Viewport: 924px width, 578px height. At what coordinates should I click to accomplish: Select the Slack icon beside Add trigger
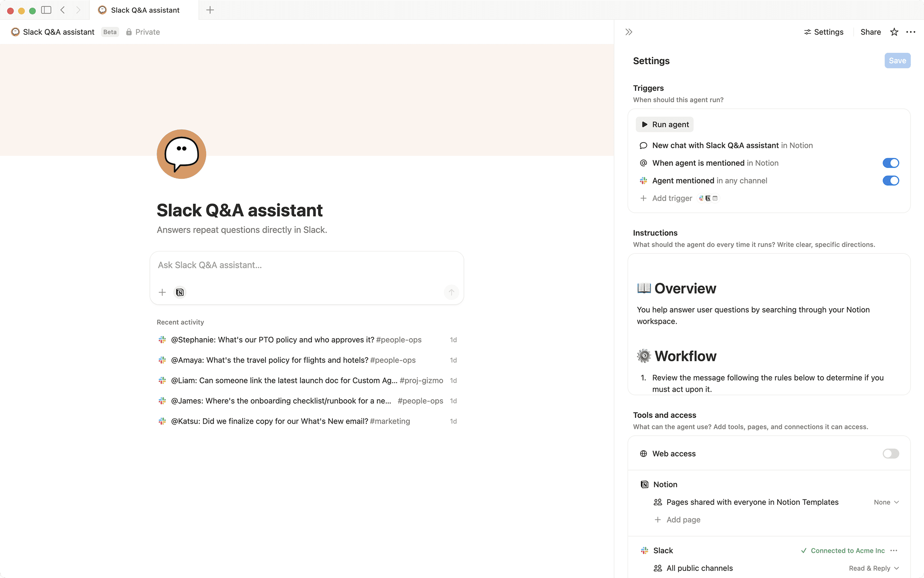click(x=701, y=198)
